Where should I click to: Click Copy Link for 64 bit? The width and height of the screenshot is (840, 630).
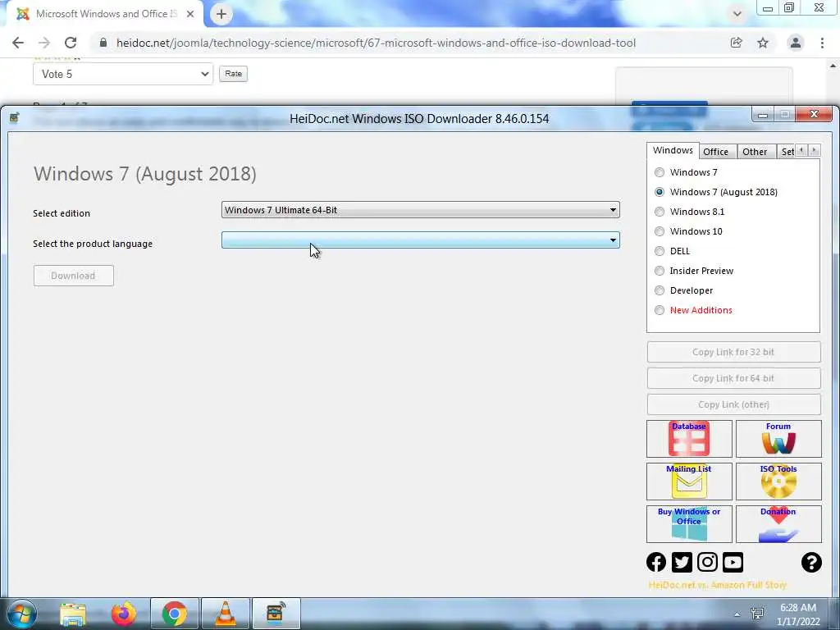(733, 378)
